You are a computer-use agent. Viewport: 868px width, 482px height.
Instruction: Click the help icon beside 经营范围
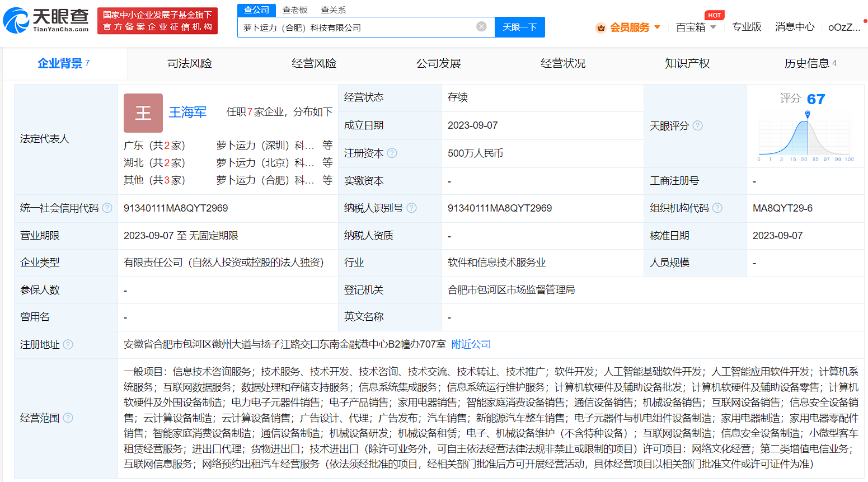click(x=68, y=418)
